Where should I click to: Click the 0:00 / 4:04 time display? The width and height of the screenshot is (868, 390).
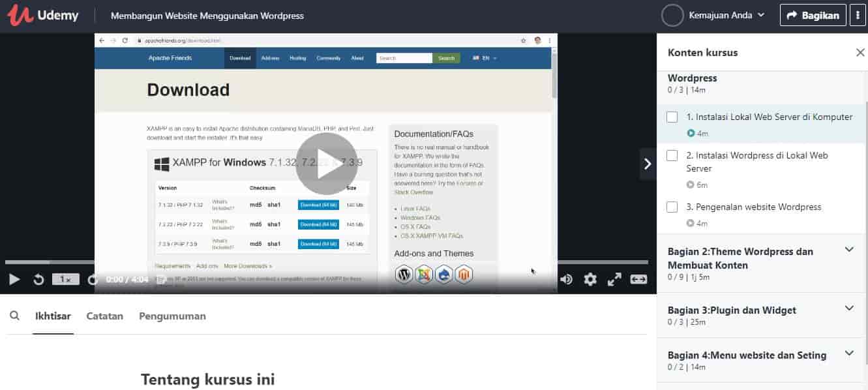(x=127, y=279)
